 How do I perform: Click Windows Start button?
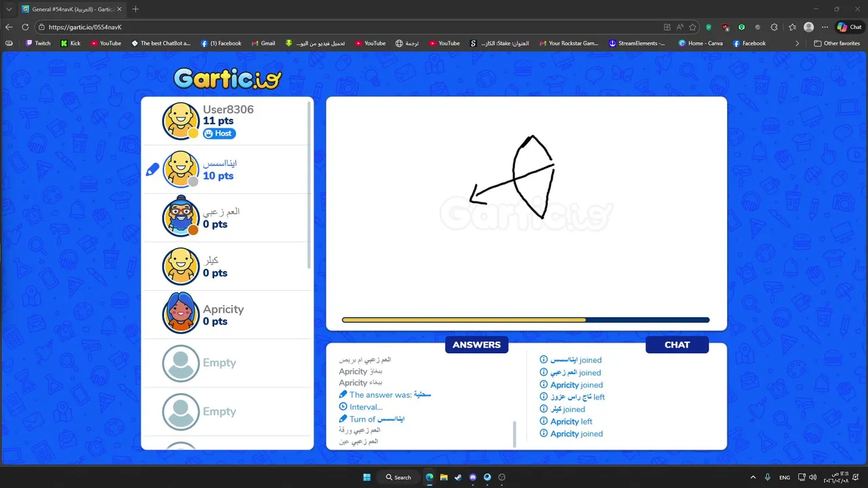[367, 477]
